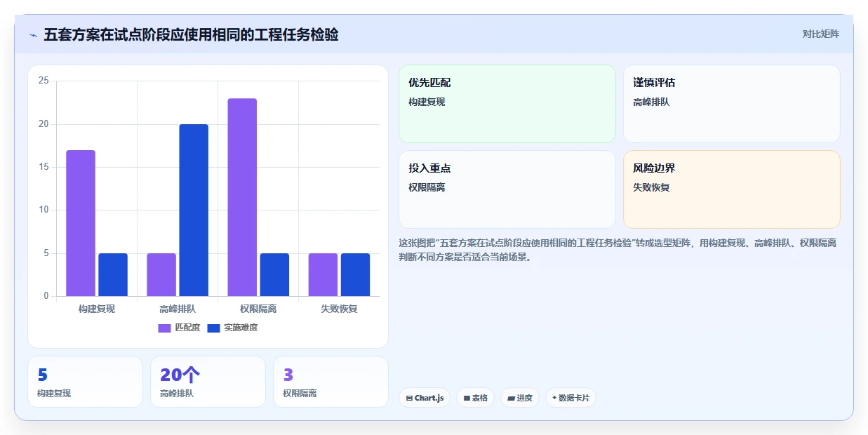The width and height of the screenshot is (868, 435).
Task: Select the blue 权限隔离 实施难度 bar
Action: pos(274,274)
